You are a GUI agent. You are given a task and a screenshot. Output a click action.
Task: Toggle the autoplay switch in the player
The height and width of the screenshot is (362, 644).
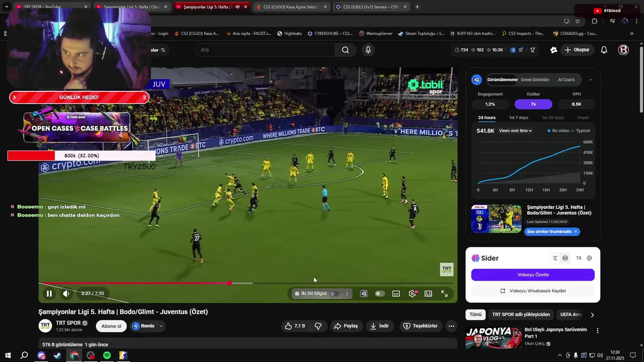tap(380, 294)
